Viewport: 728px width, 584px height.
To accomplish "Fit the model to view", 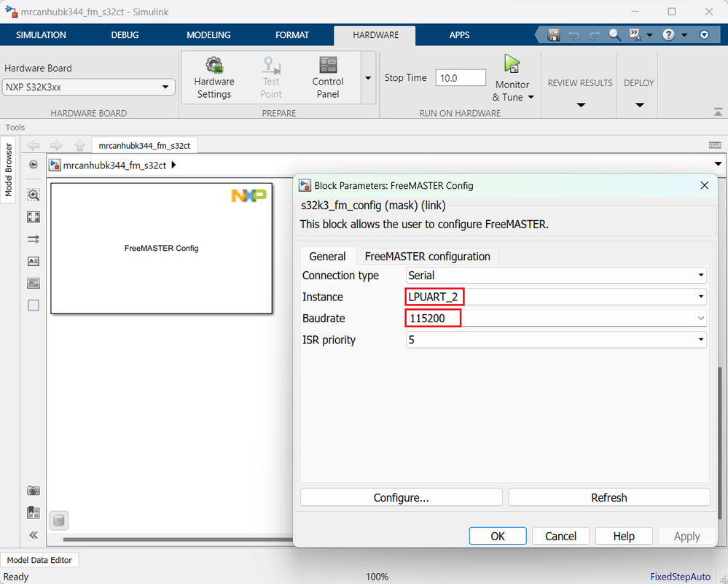I will [34, 217].
